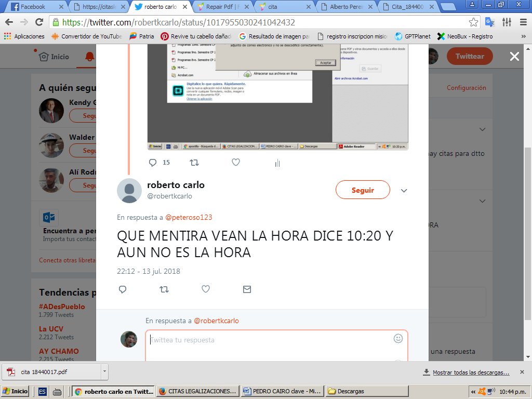The width and height of the screenshot is (532, 399).
Task: Switch to PEDRO CAIRO clave Word window
Action: pyautogui.click(x=282, y=391)
